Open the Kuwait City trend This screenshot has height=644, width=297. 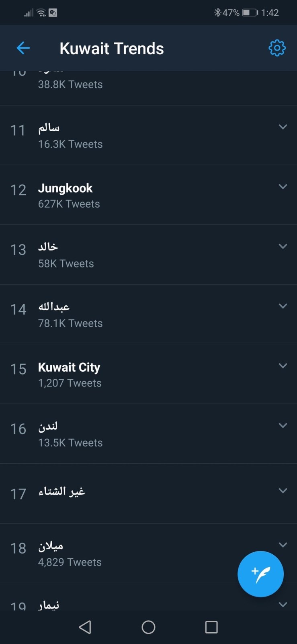point(69,367)
